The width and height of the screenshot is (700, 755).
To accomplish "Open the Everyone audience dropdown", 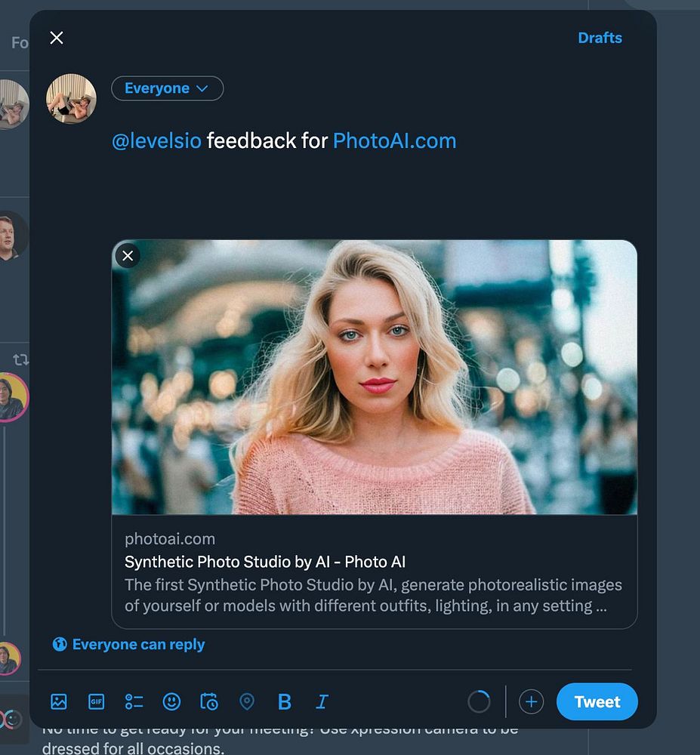I will point(167,88).
